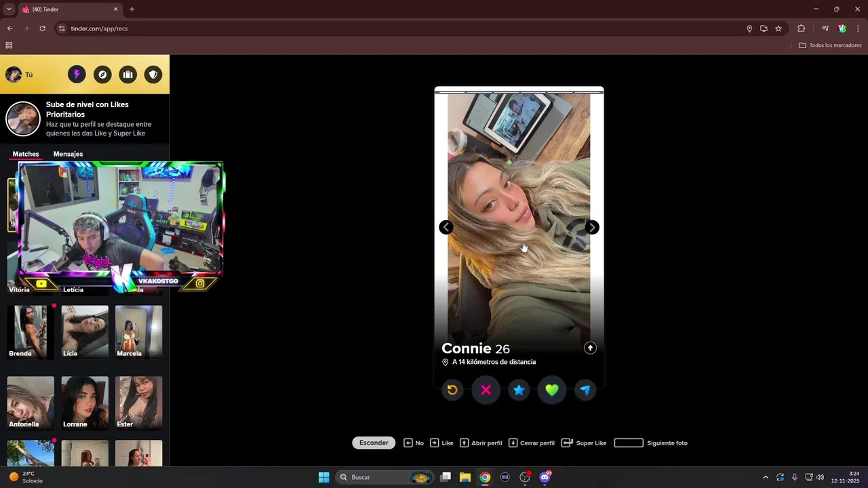
Task: Open a new browser tab
Action: [132, 9]
